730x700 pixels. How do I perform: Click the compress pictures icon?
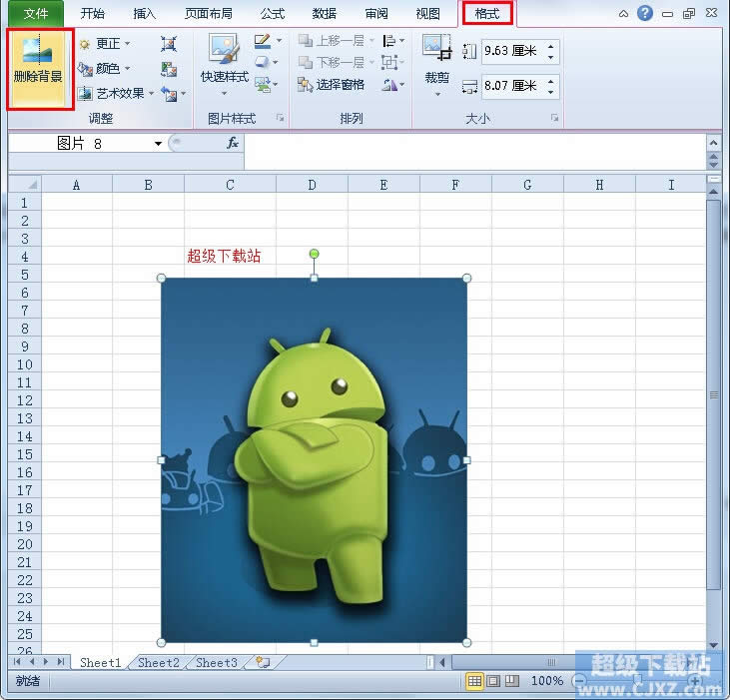[169, 43]
